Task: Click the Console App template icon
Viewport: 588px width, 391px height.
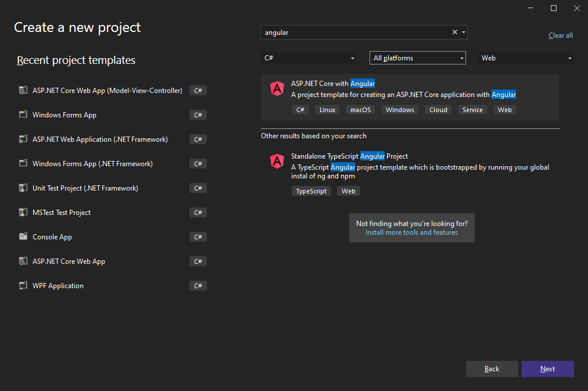Action: click(x=23, y=236)
